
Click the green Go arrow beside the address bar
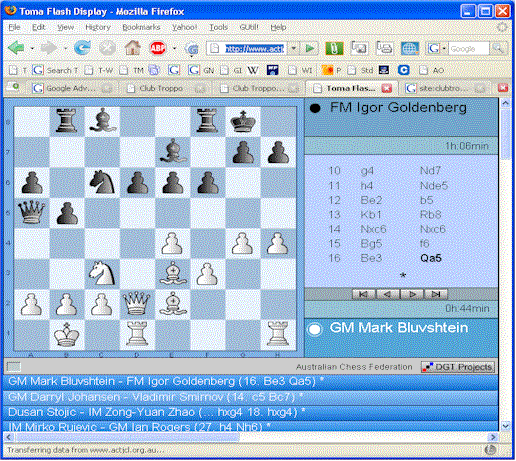pyautogui.click(x=310, y=49)
